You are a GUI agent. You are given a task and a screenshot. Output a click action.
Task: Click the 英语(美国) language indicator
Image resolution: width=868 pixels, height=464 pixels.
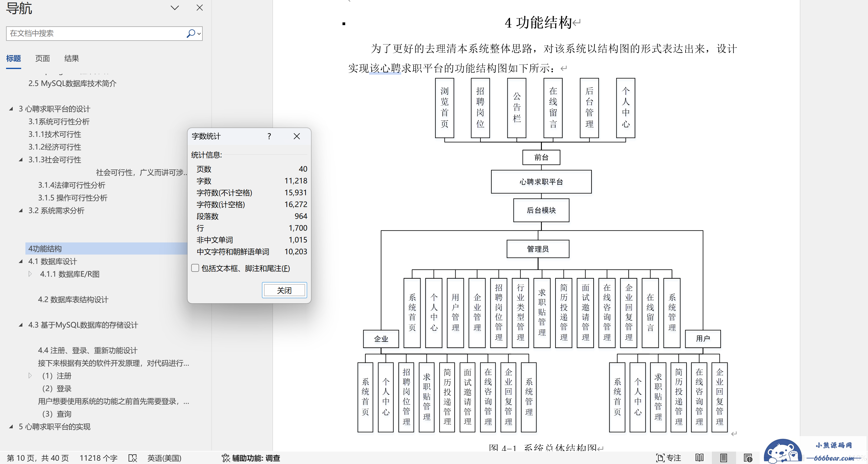click(165, 458)
